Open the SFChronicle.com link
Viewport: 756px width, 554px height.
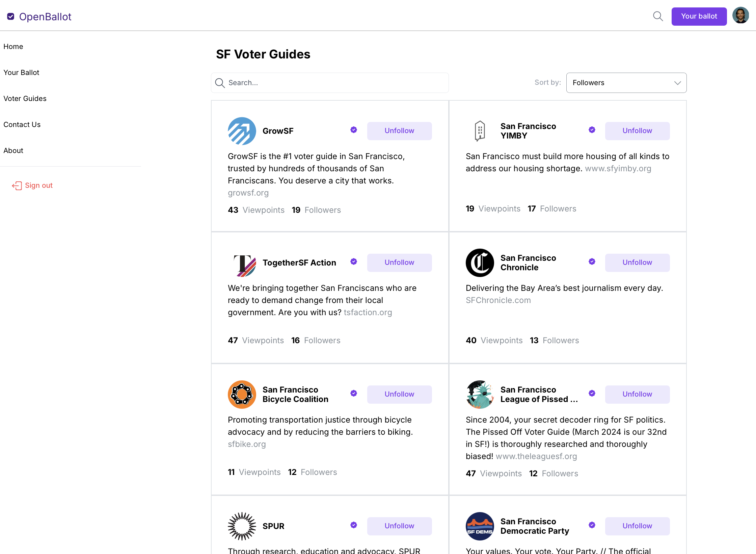[498, 300]
